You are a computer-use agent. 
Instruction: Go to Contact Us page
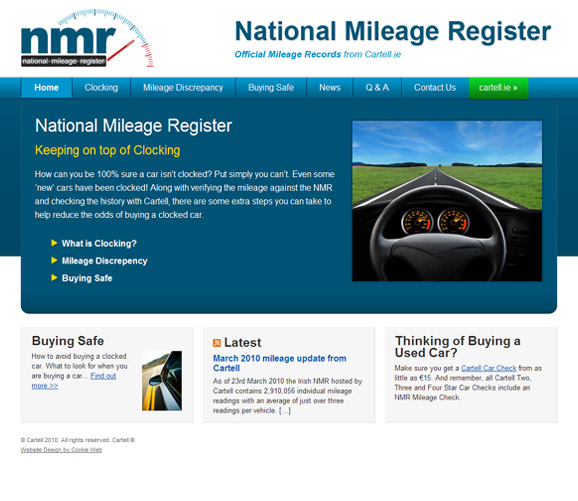click(435, 88)
